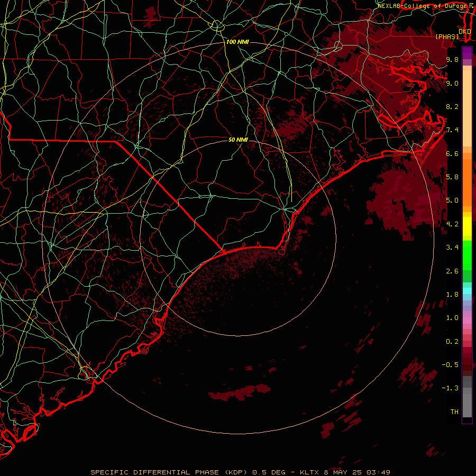Select the 0.2 legend value
The width and height of the screenshot is (476, 476).
coord(452,342)
